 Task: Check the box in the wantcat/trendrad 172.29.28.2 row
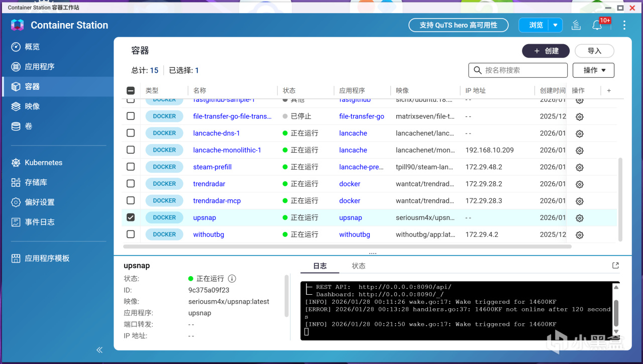(x=131, y=184)
